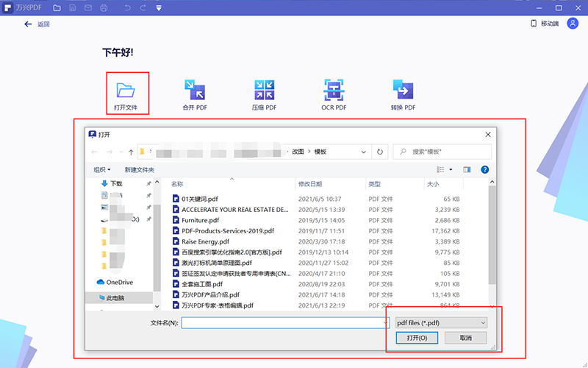The height and width of the screenshot is (368, 588).
Task: Click the 取消 cancel button
Action: [465, 338]
